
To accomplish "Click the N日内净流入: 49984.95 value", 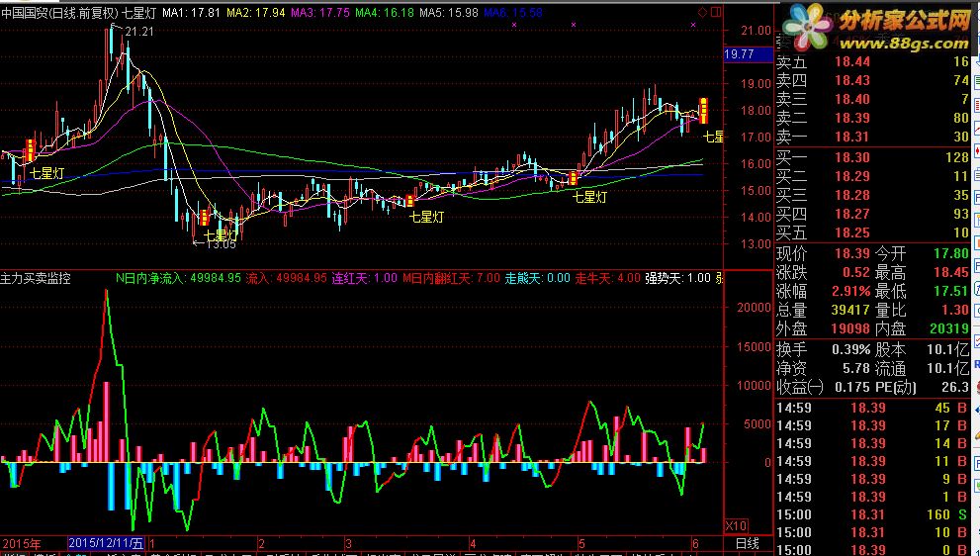I will pos(179,278).
